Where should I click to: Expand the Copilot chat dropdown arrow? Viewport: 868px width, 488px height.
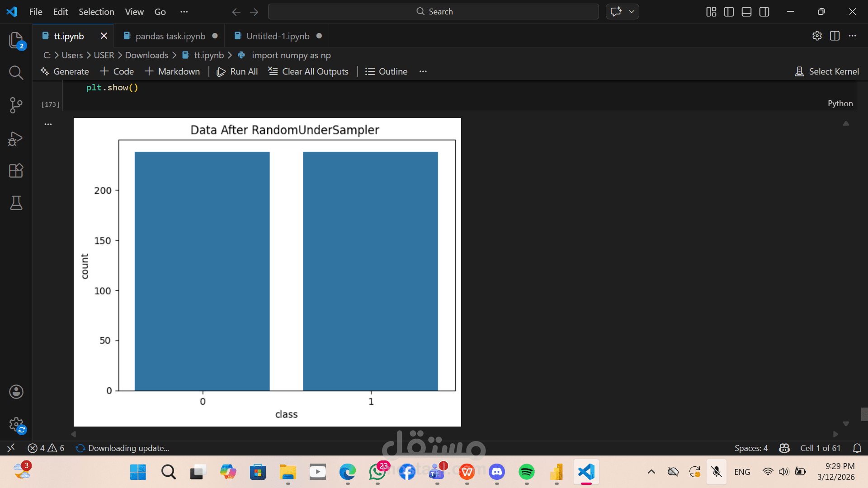[x=632, y=12]
